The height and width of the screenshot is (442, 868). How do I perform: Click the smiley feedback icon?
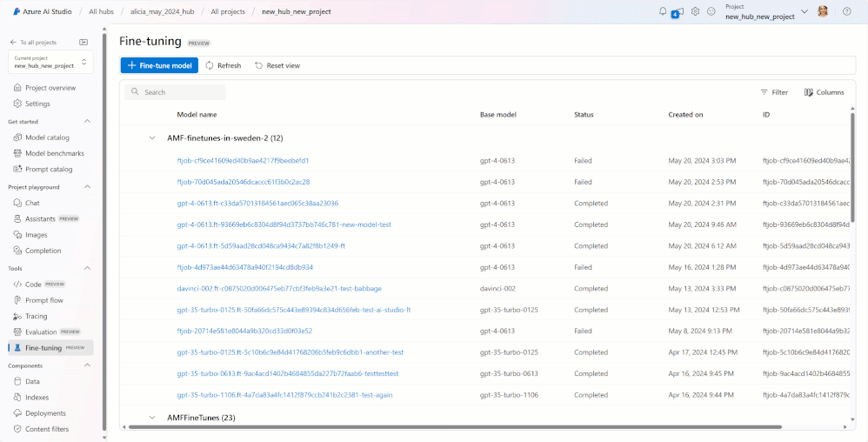click(x=711, y=11)
